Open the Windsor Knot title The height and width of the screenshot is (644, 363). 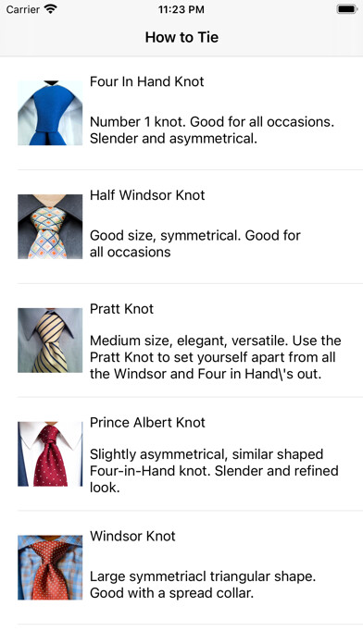click(132, 536)
